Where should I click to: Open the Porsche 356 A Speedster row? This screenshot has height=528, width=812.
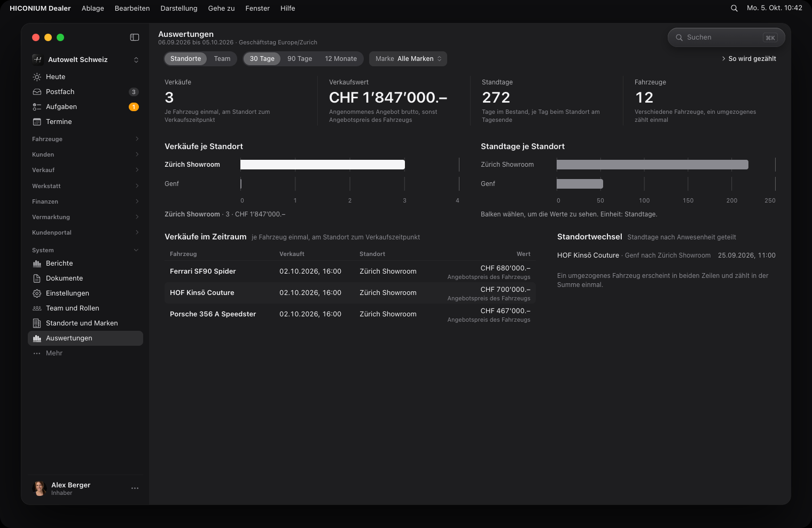pyautogui.click(x=350, y=314)
